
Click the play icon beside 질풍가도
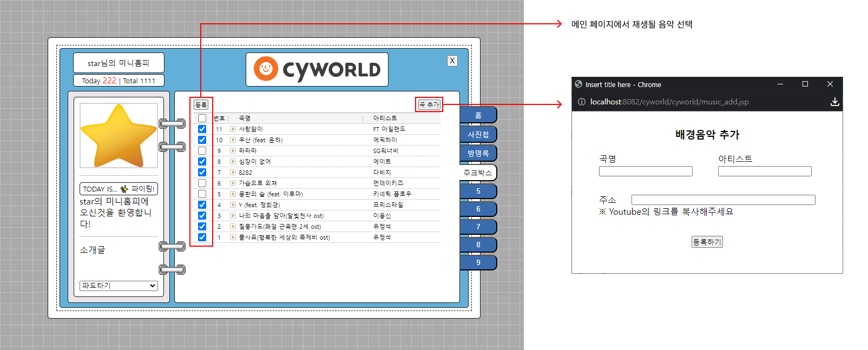pyautogui.click(x=233, y=226)
